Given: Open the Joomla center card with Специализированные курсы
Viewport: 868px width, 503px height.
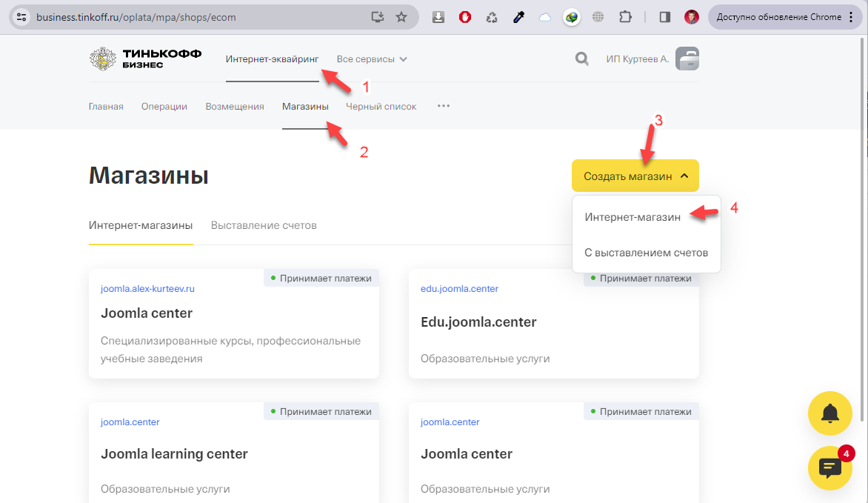Looking at the screenshot, I should (x=233, y=324).
